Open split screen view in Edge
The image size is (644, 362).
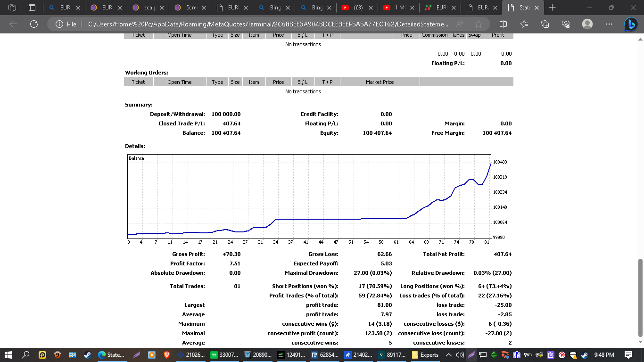(503, 24)
